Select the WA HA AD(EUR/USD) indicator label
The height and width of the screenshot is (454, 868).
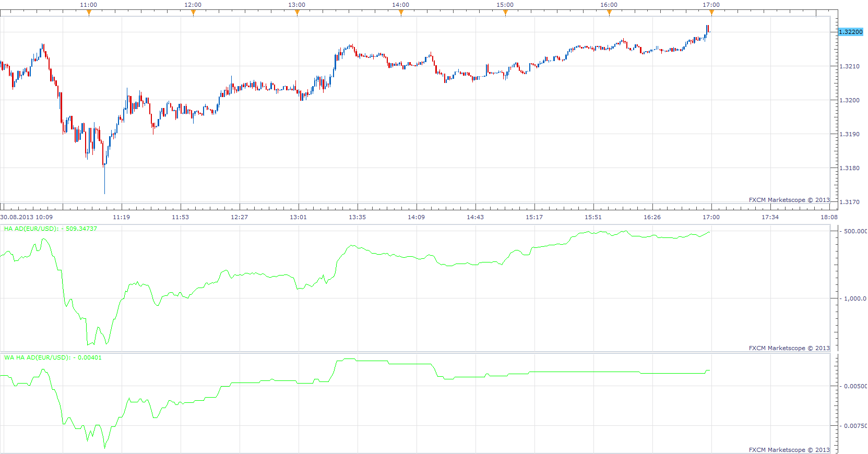coord(53,357)
